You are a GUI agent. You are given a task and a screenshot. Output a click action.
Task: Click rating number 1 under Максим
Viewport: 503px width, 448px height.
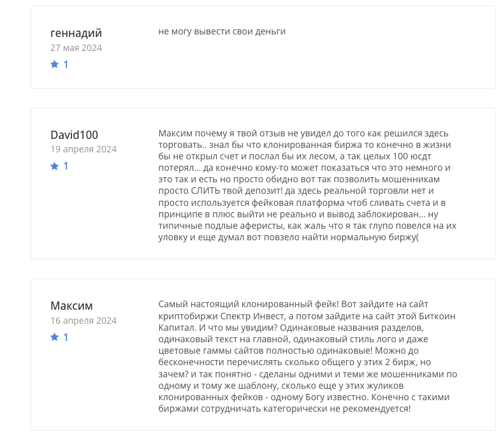(x=66, y=337)
